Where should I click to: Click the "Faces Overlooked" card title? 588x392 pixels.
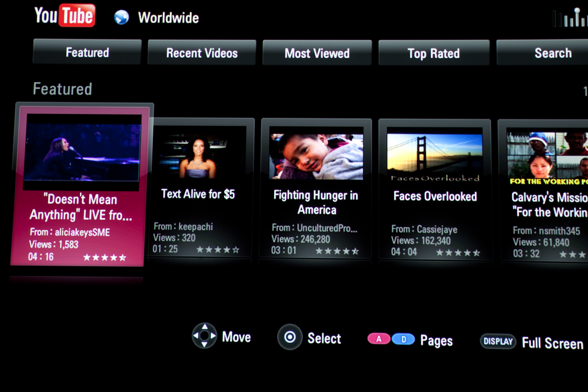coord(435,196)
